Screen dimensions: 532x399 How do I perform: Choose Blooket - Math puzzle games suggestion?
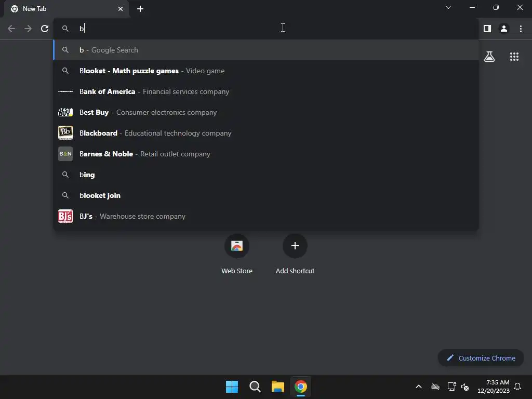tap(266, 71)
